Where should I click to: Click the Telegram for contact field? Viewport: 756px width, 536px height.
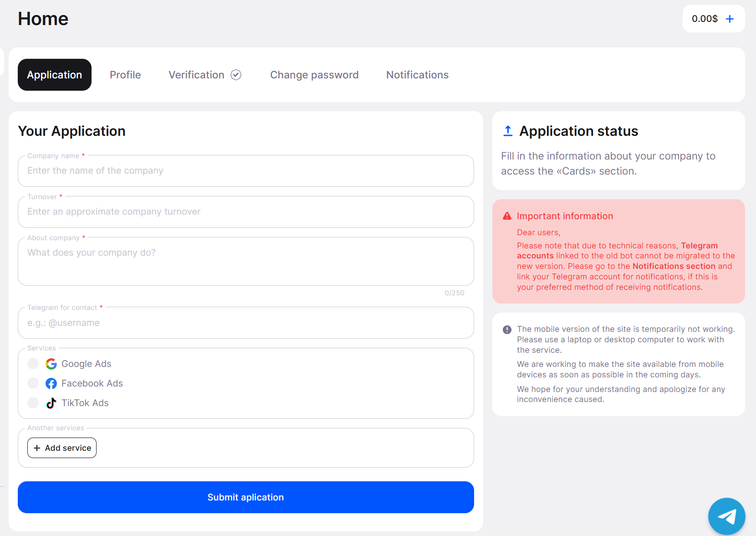pyautogui.click(x=245, y=323)
